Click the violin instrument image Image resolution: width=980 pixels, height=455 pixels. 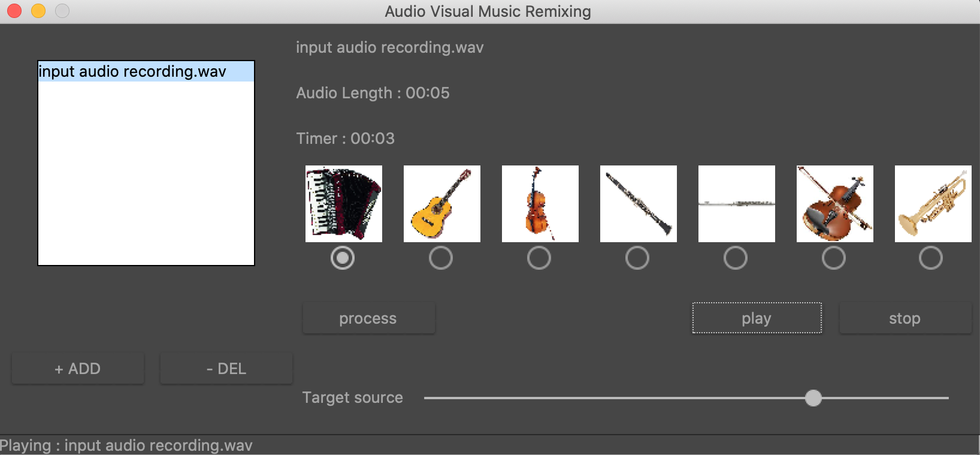coord(834,204)
